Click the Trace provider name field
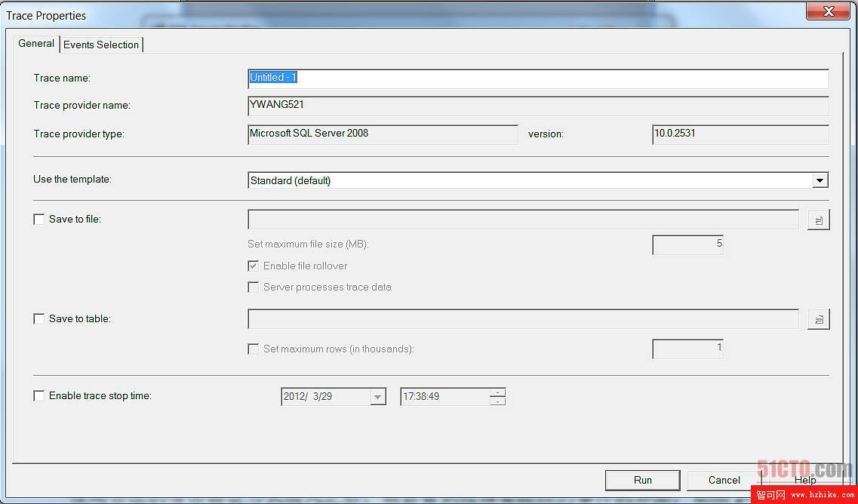 point(539,106)
